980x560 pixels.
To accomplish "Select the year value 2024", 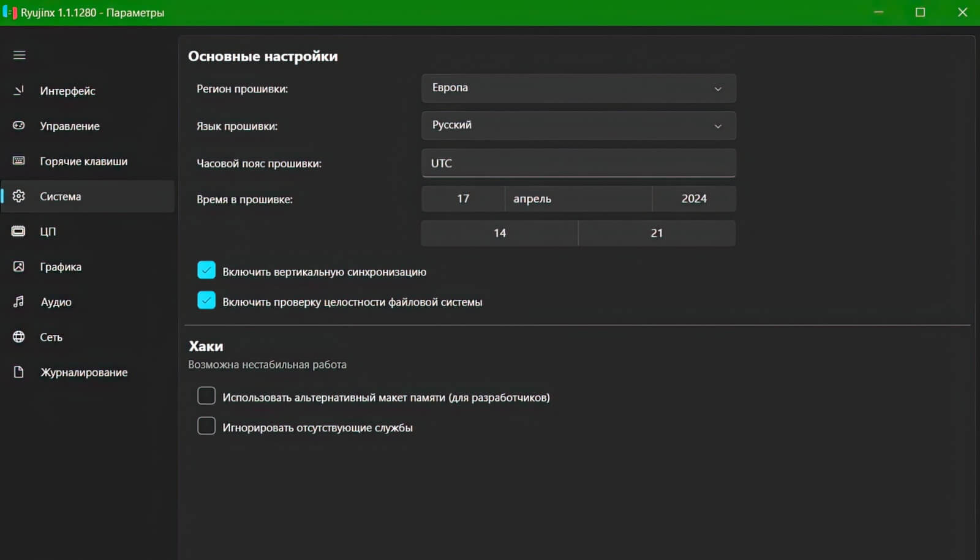I will pyautogui.click(x=694, y=199).
